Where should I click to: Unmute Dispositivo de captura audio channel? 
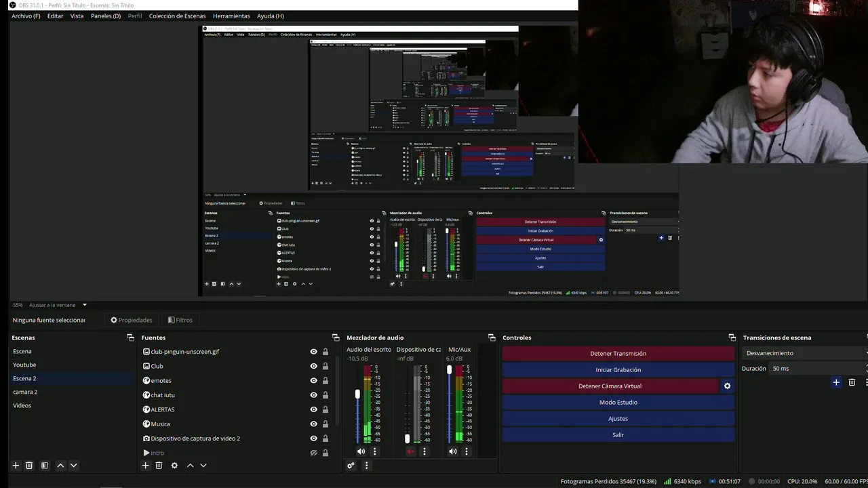410,451
